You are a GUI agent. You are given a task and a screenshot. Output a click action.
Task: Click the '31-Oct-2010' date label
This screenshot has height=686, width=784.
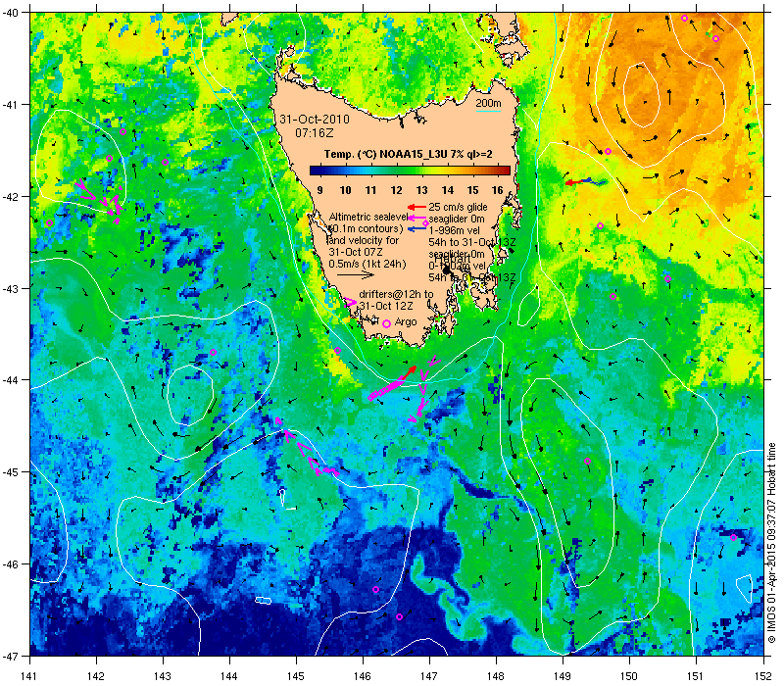[315, 120]
